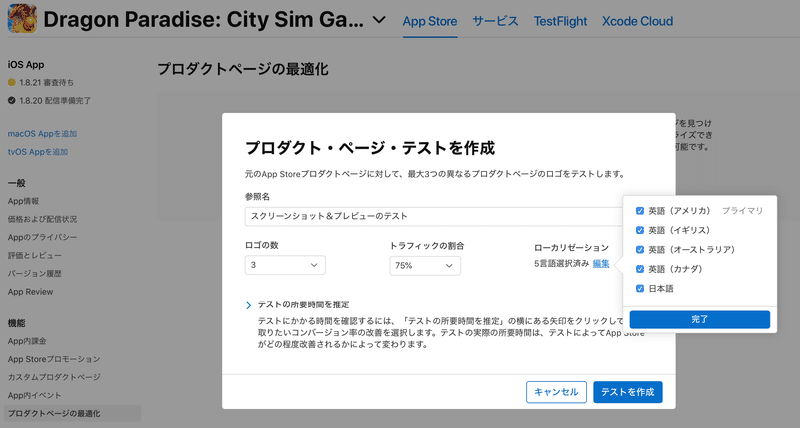Switch to the TestFlight tab
This screenshot has height=428, width=800.
click(560, 21)
